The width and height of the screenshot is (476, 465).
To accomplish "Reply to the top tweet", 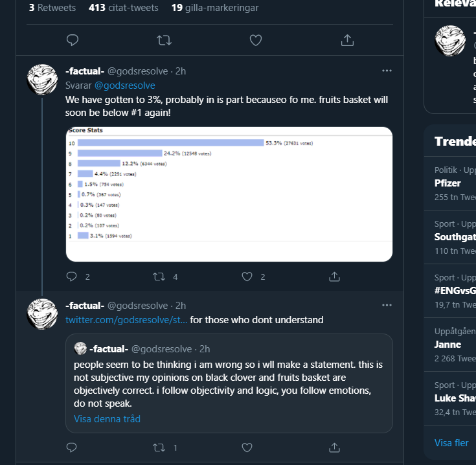I will click(x=73, y=40).
